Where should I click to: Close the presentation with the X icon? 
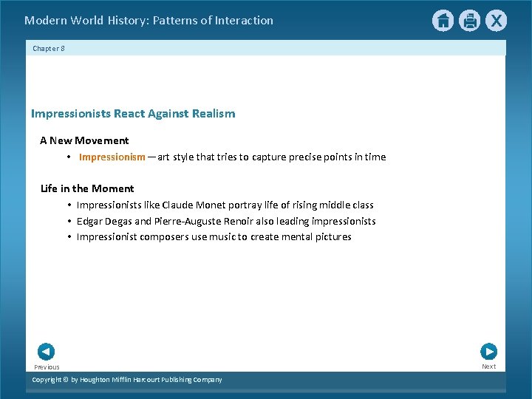pos(496,21)
